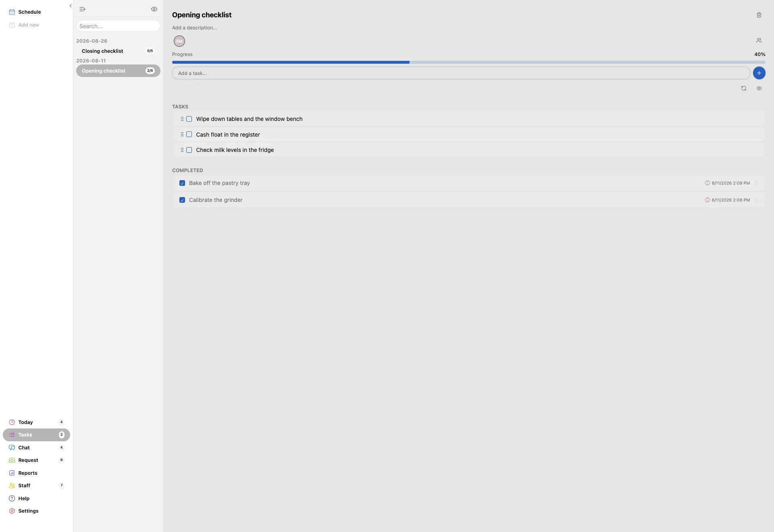This screenshot has height=532, width=774.
Task: Click the refresh/reset tasks icon
Action: tap(744, 88)
